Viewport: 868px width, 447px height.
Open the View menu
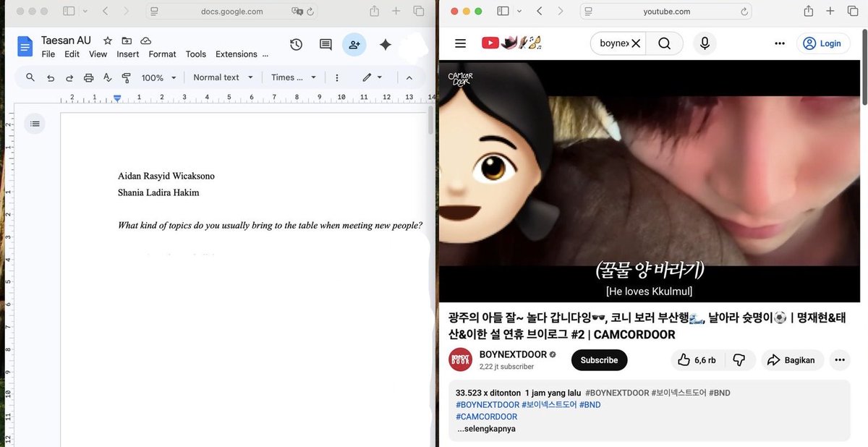[x=98, y=54]
